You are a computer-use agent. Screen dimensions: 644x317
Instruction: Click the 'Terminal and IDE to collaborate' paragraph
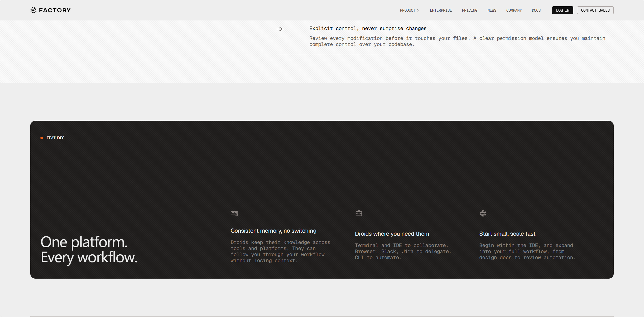[403, 252]
